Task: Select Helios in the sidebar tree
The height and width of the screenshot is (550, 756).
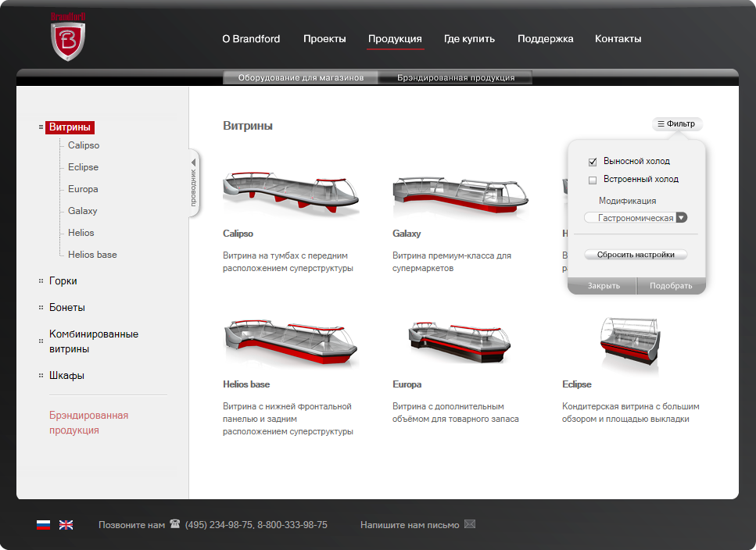Action: click(81, 233)
